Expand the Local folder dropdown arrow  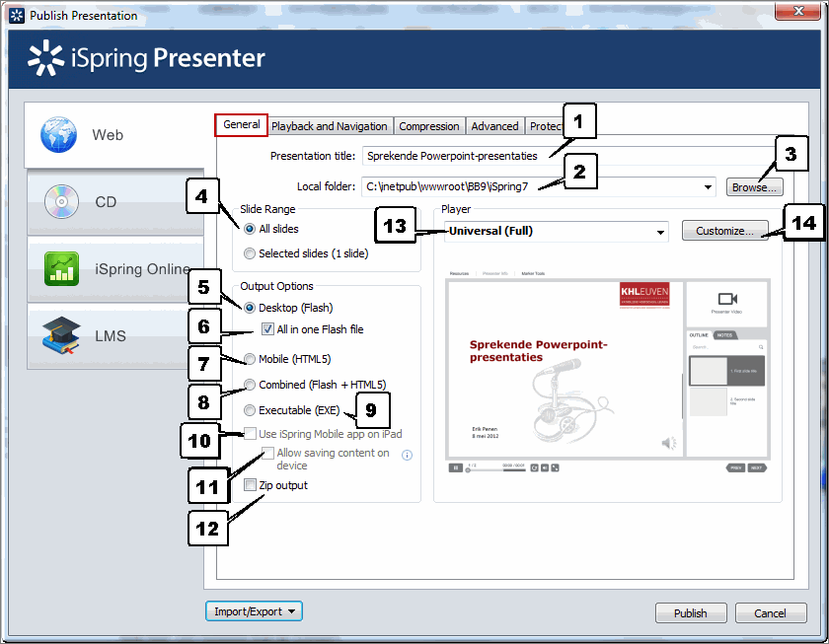(708, 187)
